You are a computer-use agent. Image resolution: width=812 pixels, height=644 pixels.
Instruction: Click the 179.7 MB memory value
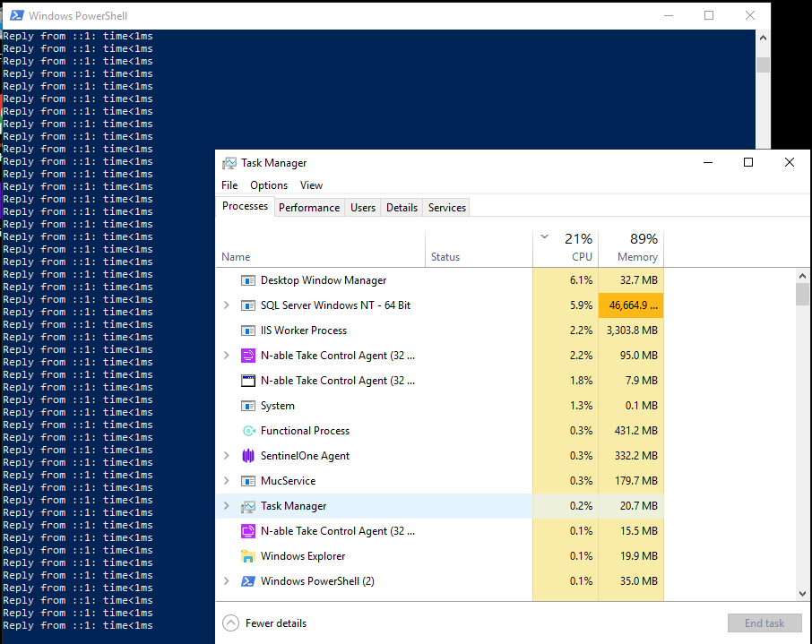[x=636, y=481]
